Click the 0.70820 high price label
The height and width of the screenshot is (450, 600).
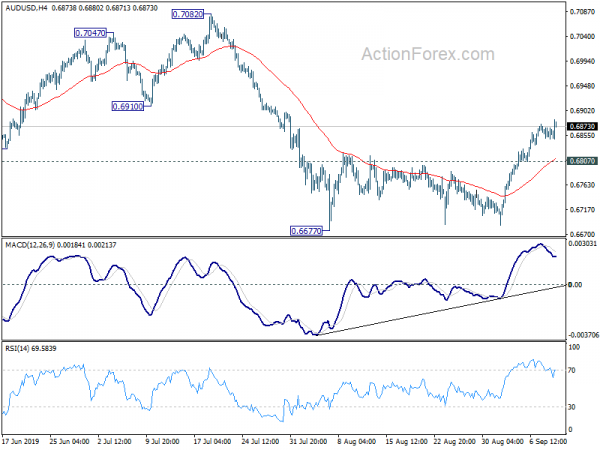(188, 15)
